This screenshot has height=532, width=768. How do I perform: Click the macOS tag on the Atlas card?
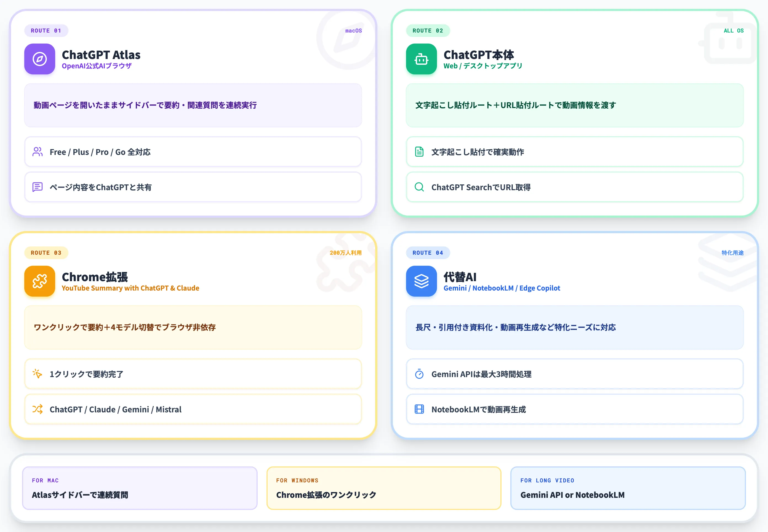(x=353, y=31)
